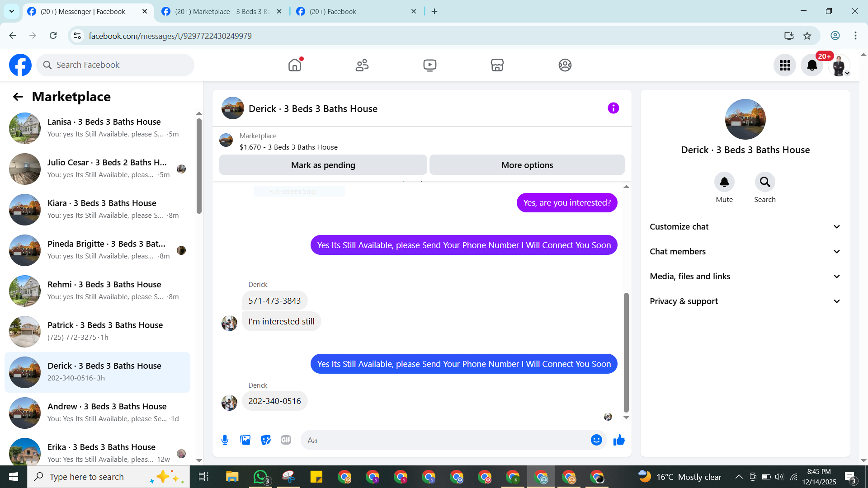Screen dimensions: 868x488
Task: Click the More options button
Action: click(x=527, y=165)
